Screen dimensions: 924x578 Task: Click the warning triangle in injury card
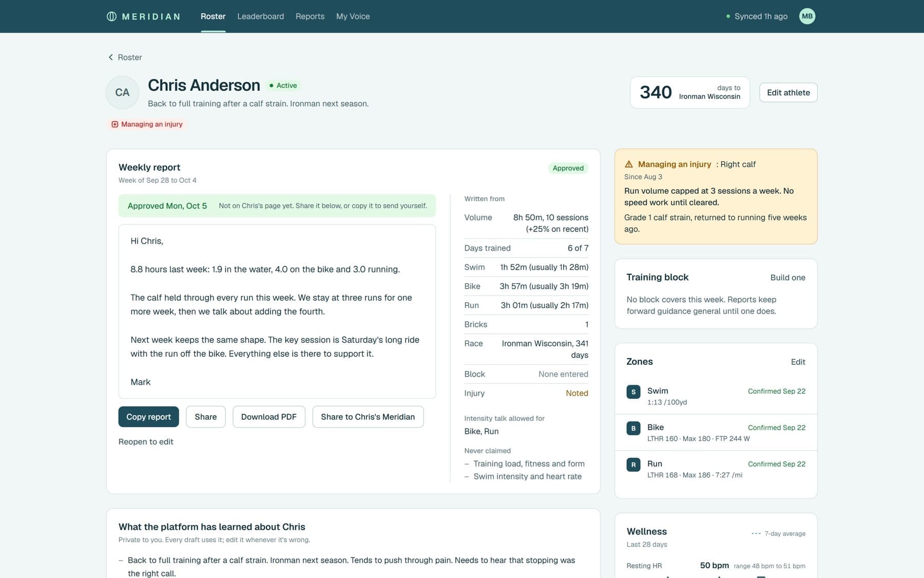coord(629,164)
